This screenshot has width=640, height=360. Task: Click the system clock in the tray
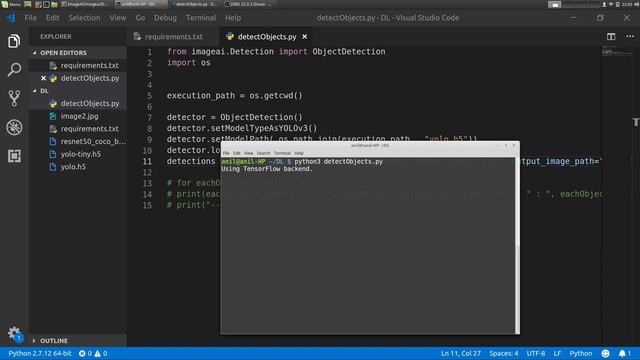(626, 4)
